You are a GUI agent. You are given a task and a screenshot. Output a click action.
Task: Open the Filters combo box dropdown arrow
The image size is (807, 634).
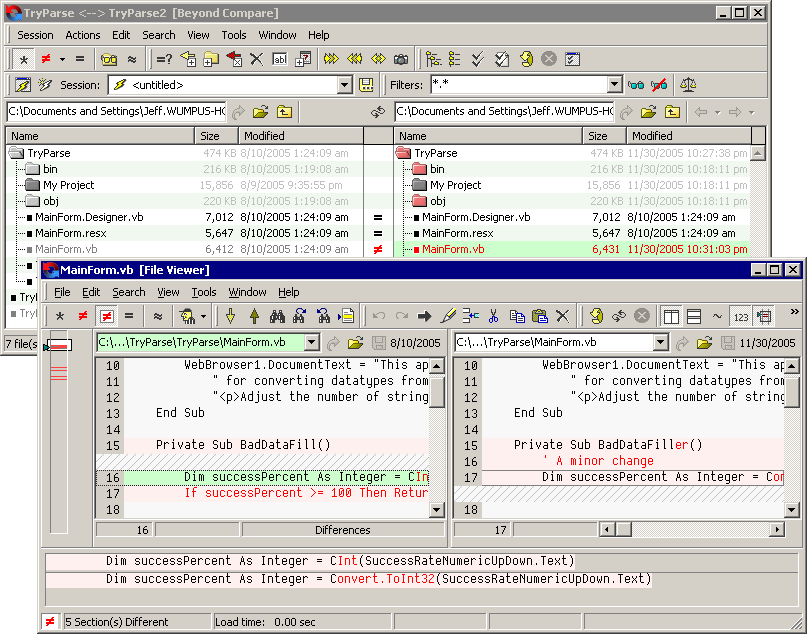click(x=614, y=84)
